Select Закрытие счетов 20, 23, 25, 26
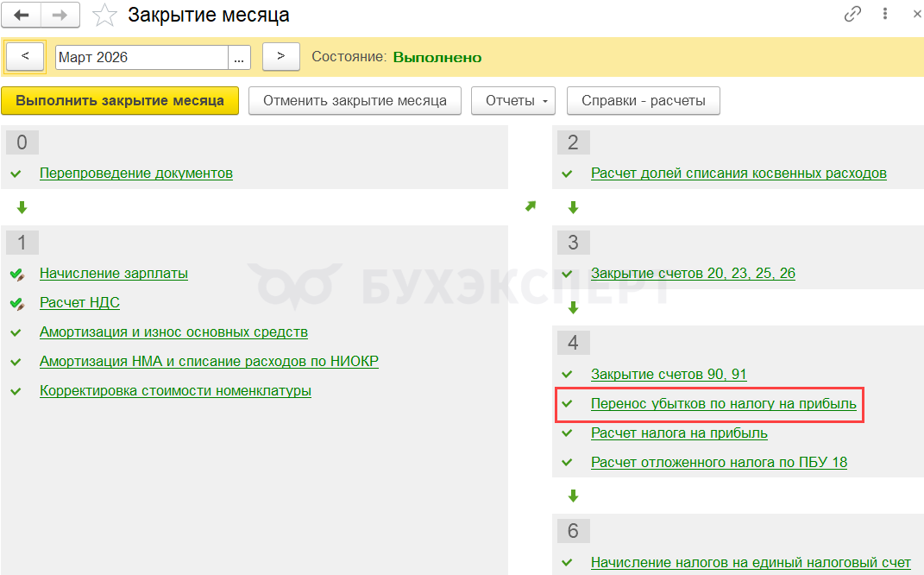The image size is (924, 575). [693, 274]
